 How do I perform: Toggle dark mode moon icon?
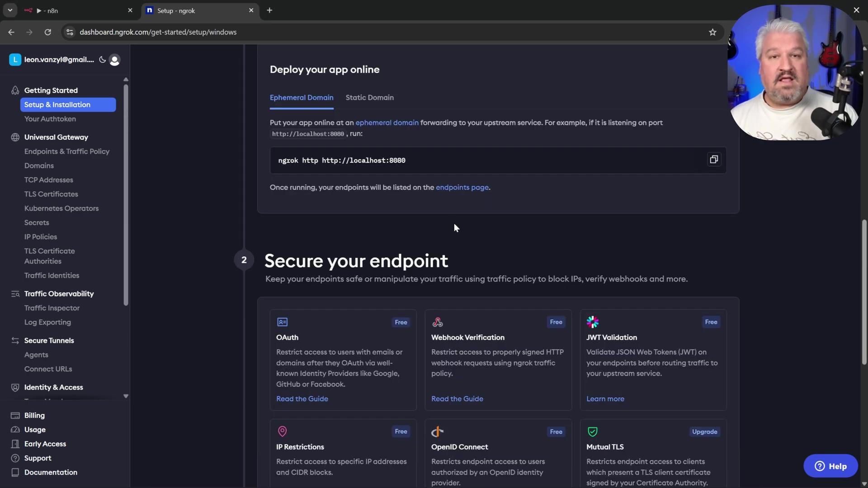102,60
